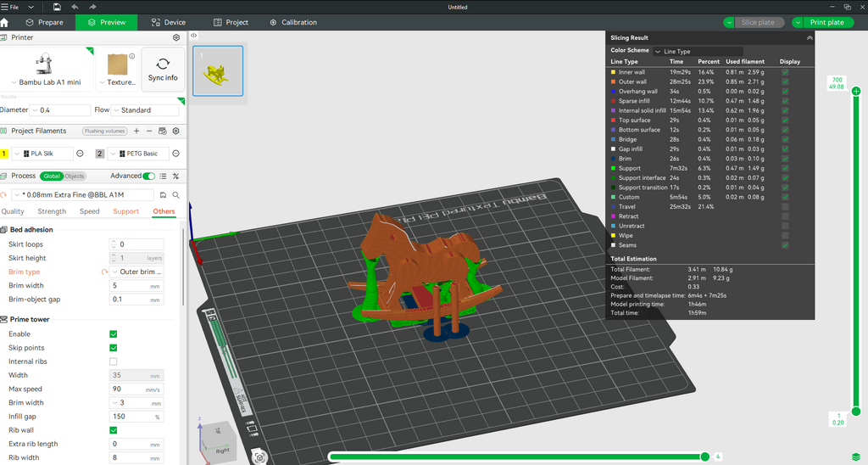
Task: Reset Brim type to default value
Action: click(105, 272)
